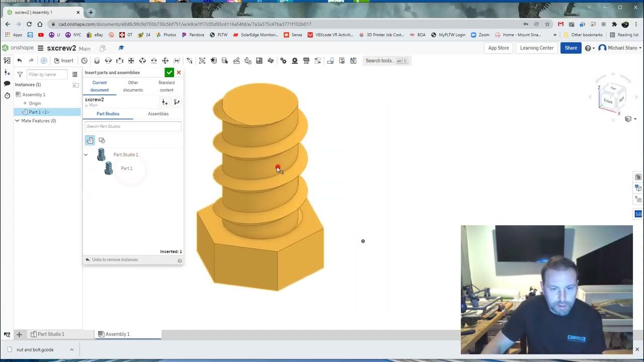Switch to the Standard content tab

point(167,86)
